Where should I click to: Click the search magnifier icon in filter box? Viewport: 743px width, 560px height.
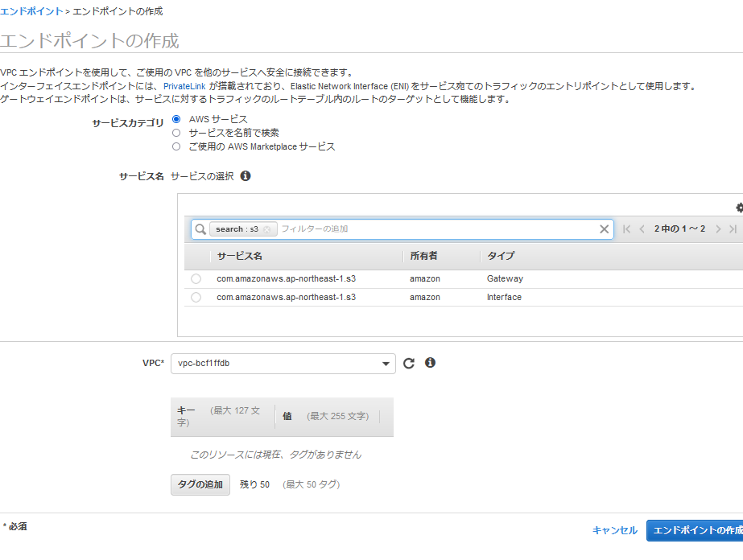click(200, 229)
